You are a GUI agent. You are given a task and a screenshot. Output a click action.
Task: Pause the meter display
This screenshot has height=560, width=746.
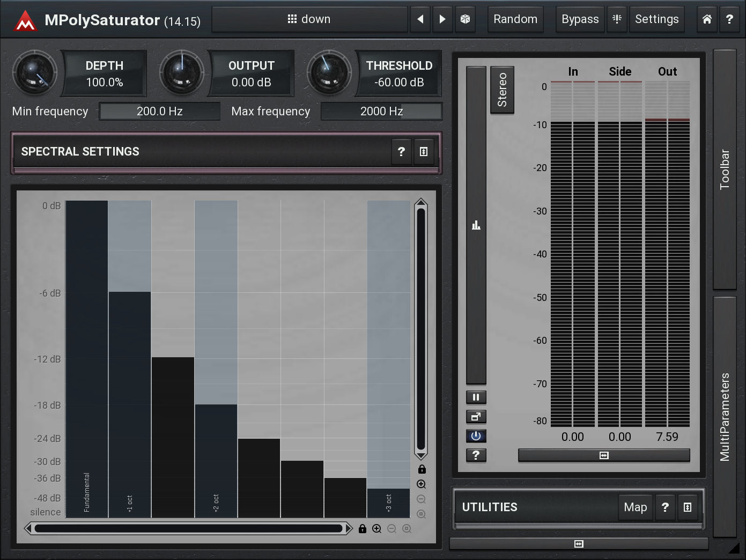click(x=476, y=397)
